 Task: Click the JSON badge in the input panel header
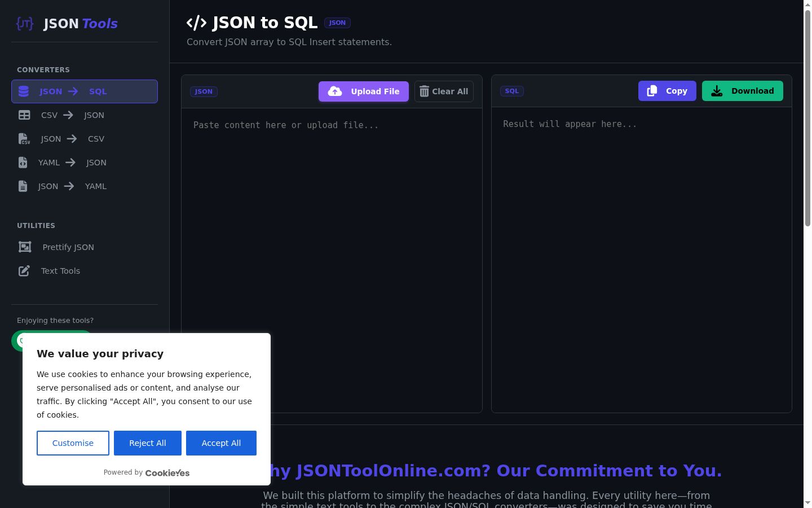point(204,91)
